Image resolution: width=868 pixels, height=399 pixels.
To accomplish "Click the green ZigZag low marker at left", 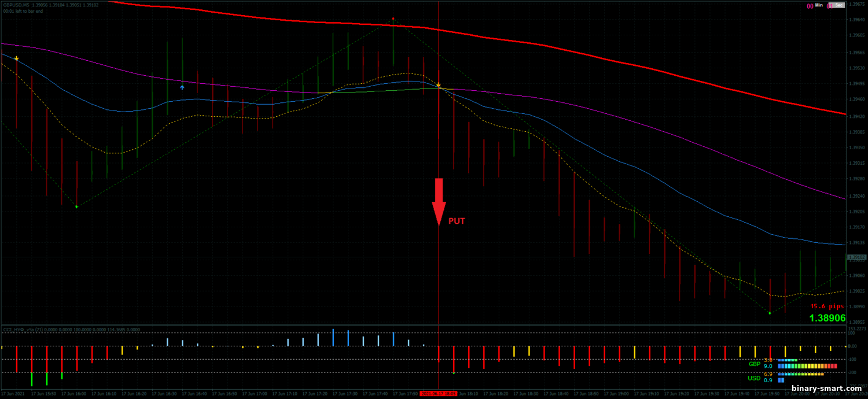I will point(76,206).
